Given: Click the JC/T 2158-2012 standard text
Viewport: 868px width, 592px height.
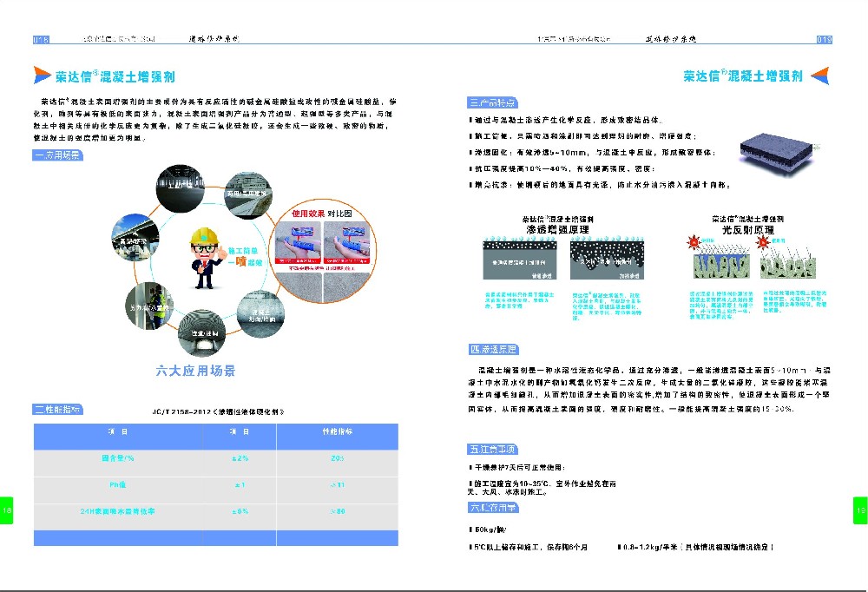Looking at the screenshot, I should (x=218, y=412).
